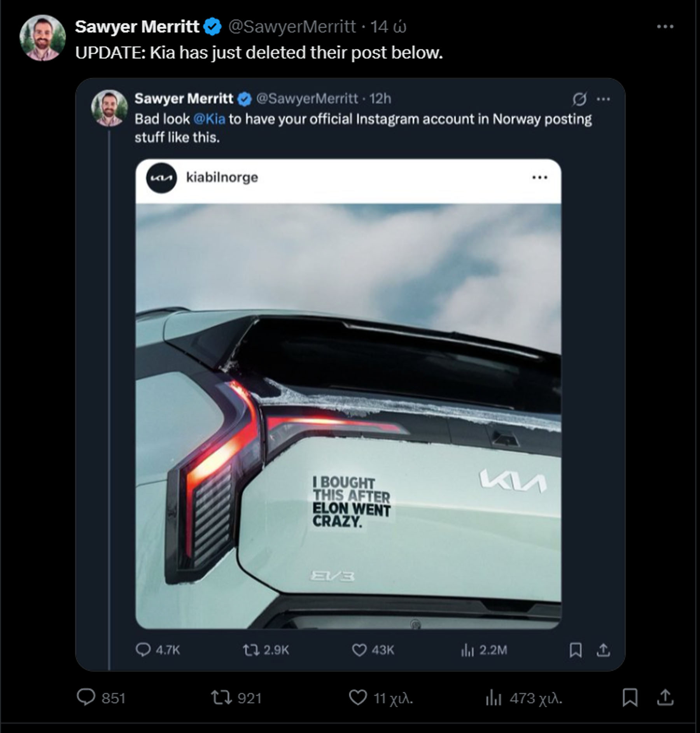Share the main UPDATE tweet
The width and height of the screenshot is (700, 733).
[x=665, y=697]
